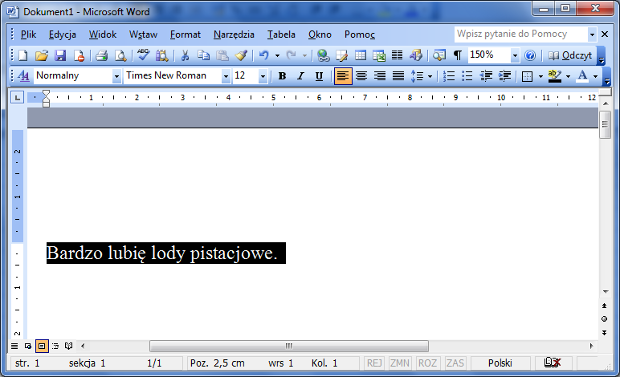Insert Excel worksheet icon
The image size is (620, 377).
coord(379,55)
